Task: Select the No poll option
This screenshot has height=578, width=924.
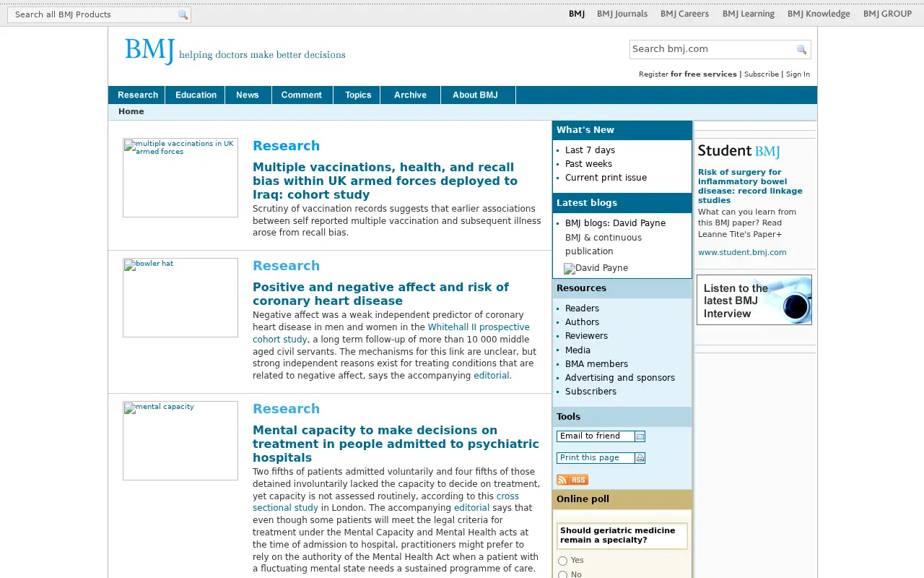Action: (562, 575)
